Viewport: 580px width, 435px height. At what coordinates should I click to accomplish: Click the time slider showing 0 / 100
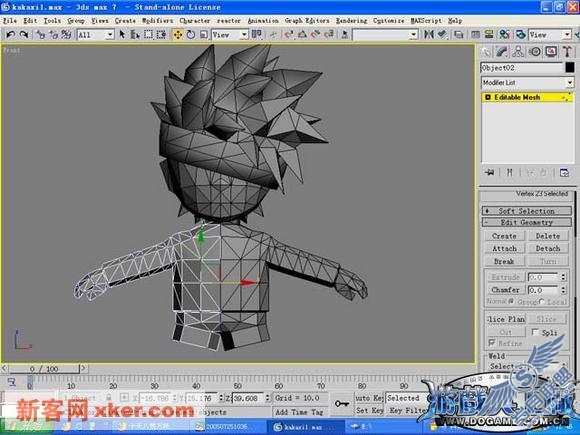(x=44, y=368)
